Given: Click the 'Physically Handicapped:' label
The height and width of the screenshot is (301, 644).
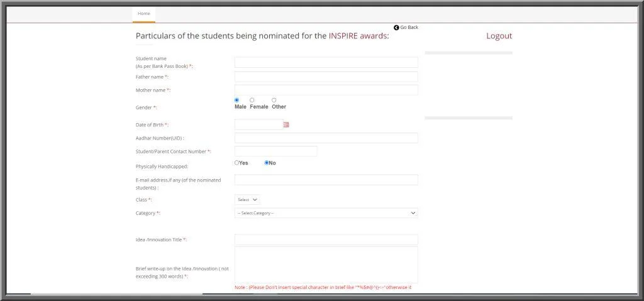Looking at the screenshot, I should (x=162, y=167).
